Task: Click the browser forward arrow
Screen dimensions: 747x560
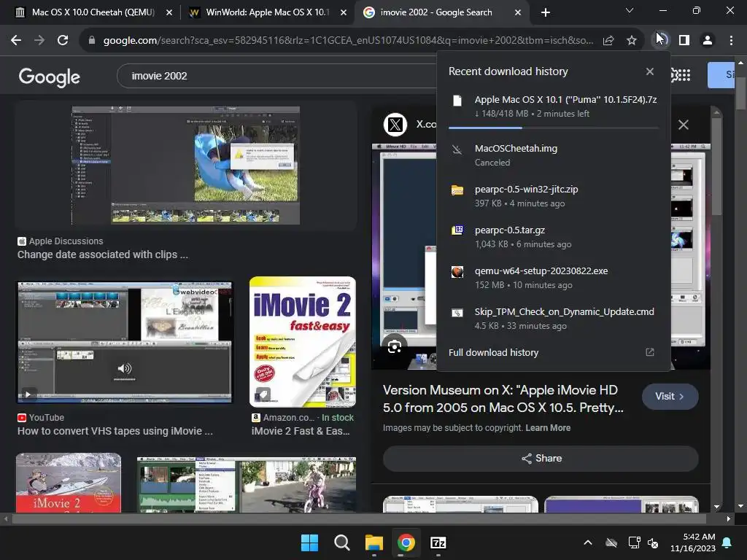Action: [x=39, y=41]
